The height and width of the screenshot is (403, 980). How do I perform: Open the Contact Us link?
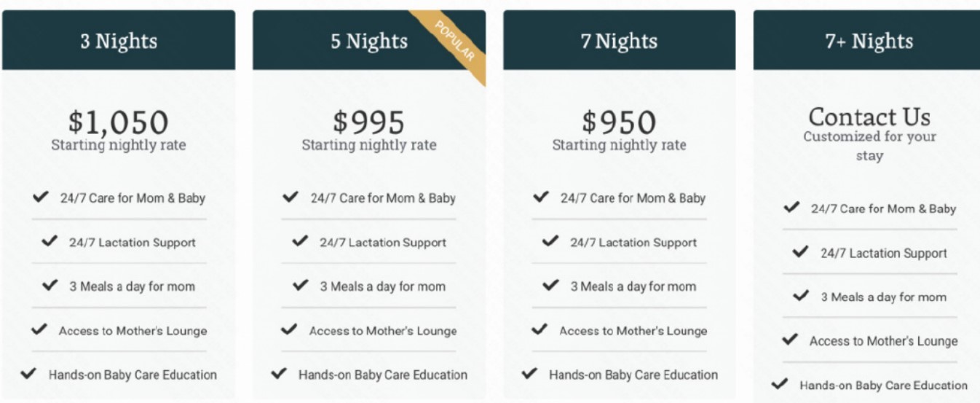(869, 116)
